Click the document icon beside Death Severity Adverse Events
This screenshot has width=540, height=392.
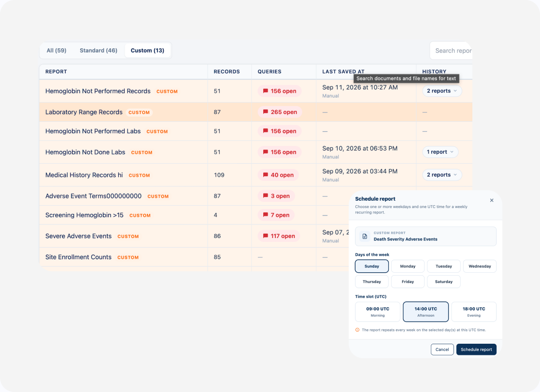[365, 236]
